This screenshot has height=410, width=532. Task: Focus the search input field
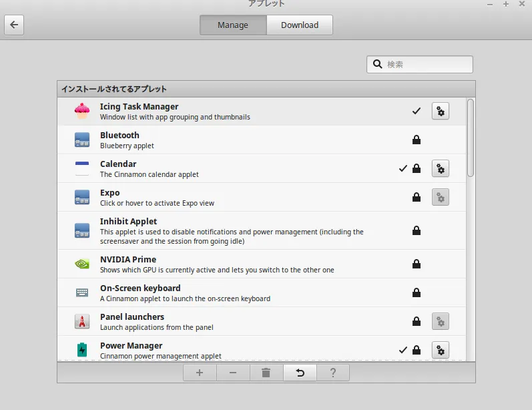[x=420, y=65]
